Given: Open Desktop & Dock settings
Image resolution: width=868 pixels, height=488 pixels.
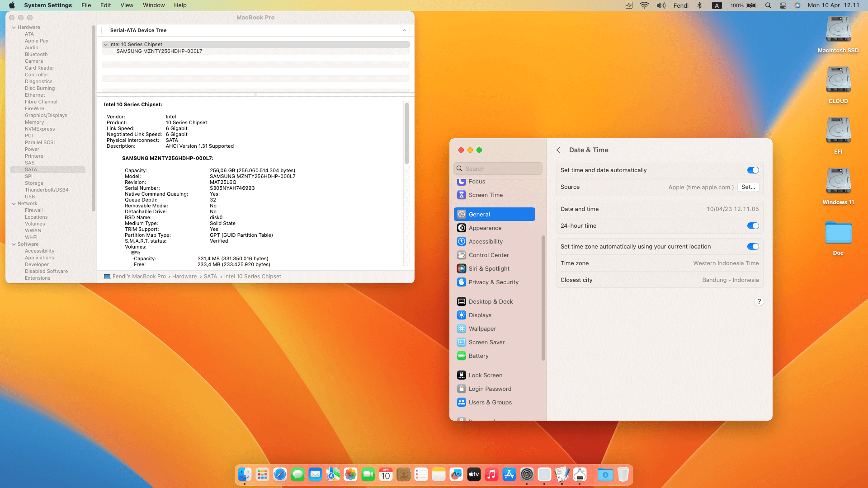Looking at the screenshot, I should [x=495, y=301].
